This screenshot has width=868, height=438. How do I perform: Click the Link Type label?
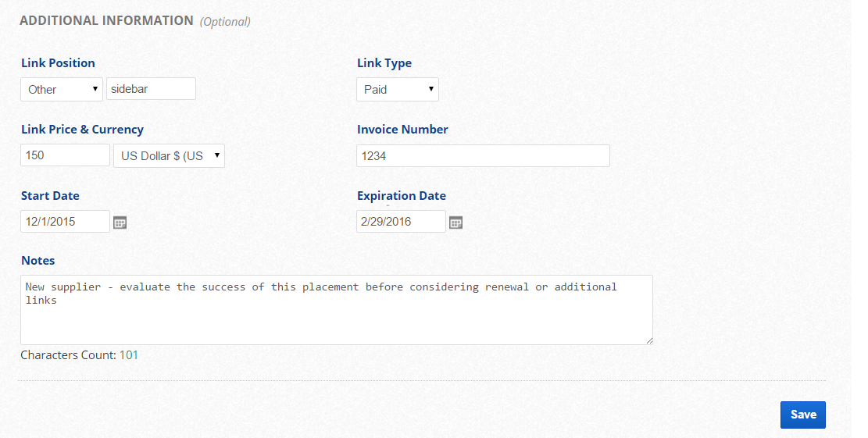point(384,63)
